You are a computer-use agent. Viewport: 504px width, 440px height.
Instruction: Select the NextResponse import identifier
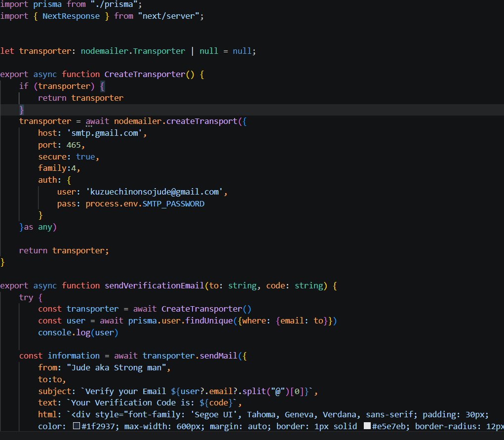pos(71,16)
